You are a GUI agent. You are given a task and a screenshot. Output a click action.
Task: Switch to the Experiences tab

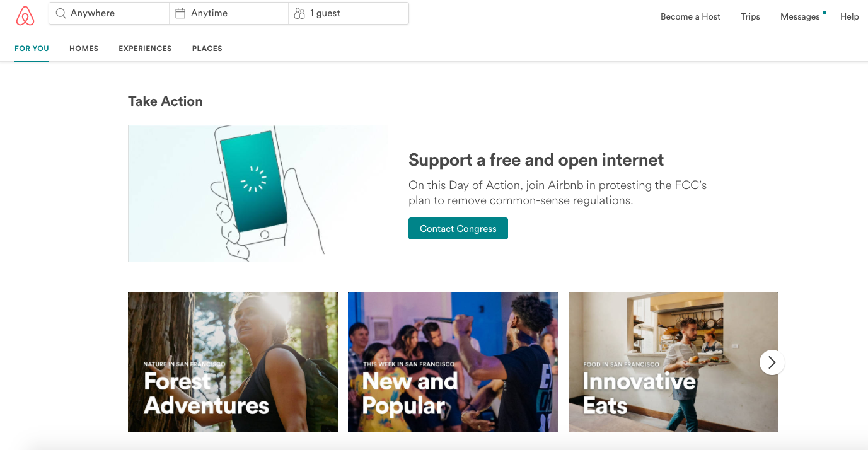145,49
